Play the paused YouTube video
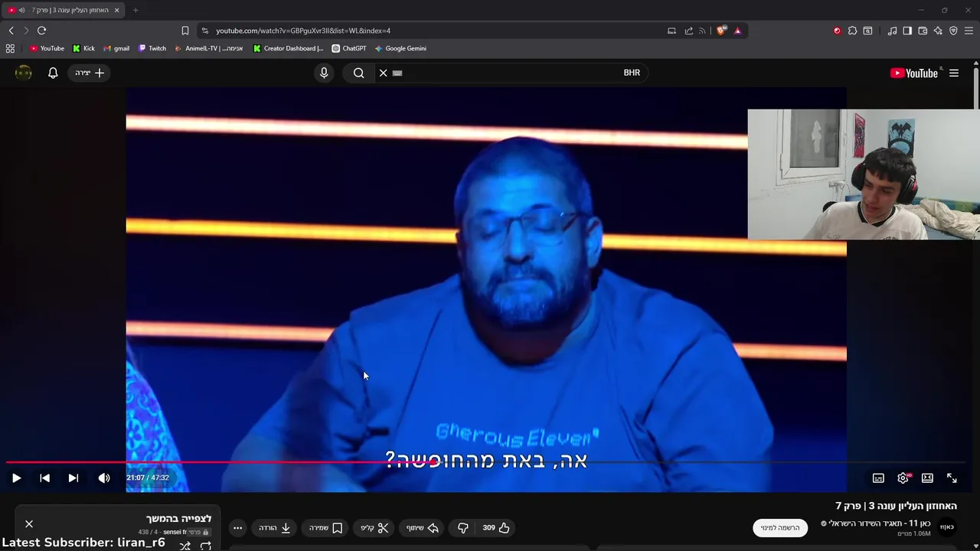 pyautogui.click(x=16, y=478)
